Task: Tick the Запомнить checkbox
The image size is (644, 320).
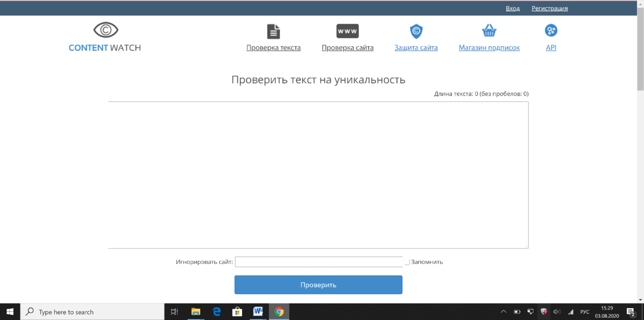Action: 407,262
